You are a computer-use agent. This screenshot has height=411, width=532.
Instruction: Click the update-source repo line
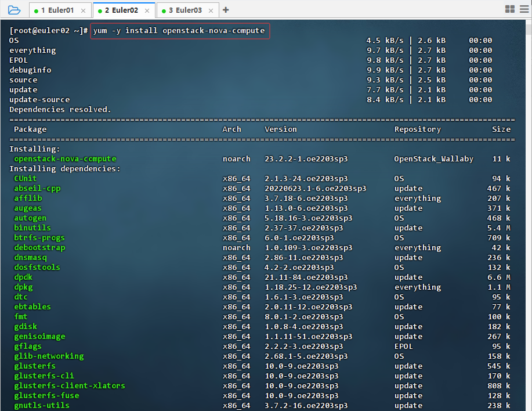point(39,100)
